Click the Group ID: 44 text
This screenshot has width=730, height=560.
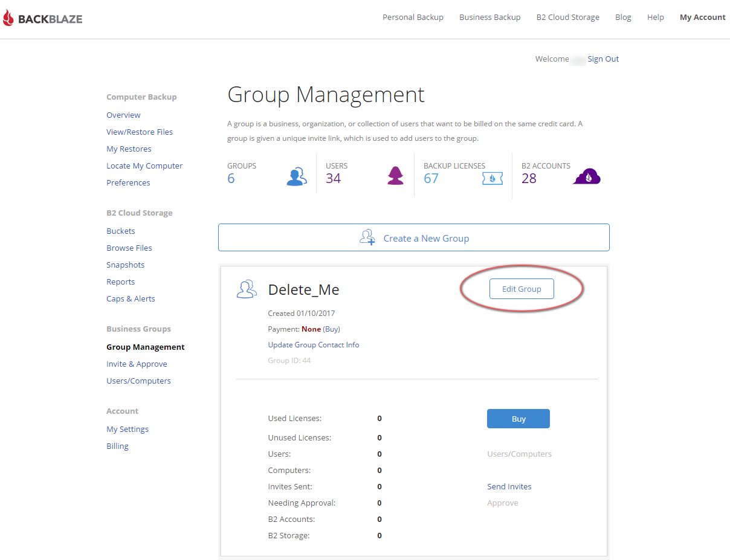289,361
